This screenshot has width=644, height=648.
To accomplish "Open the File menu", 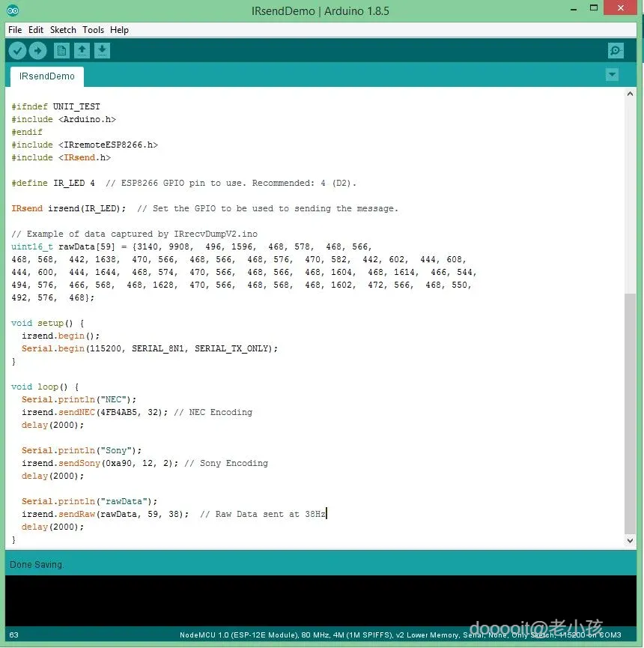I will coord(15,30).
